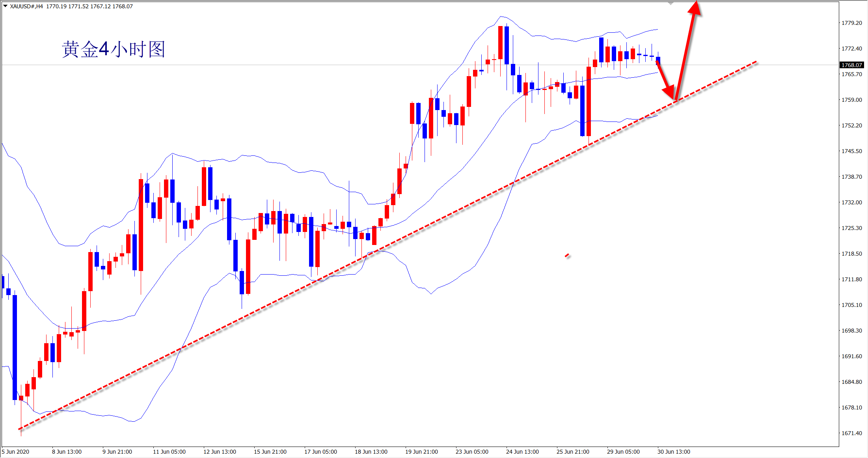The height and width of the screenshot is (458, 868).
Task: Click the 5 Jun 2020 date label
Action: pos(16,452)
